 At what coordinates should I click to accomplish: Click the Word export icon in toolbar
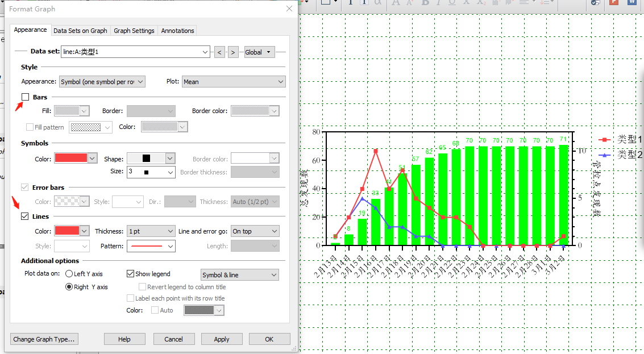[x=631, y=3]
